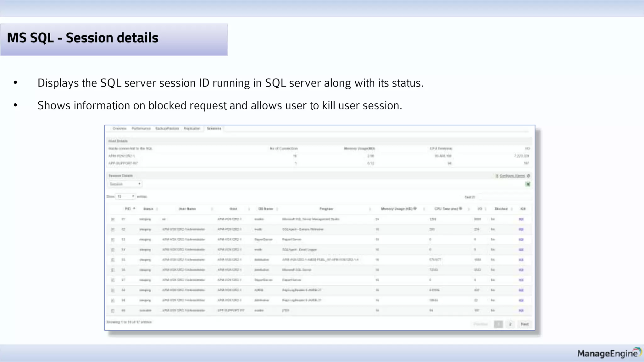Screen dimensions: 644x362
Task: Kill session in PID 53 row
Action: click(x=521, y=239)
